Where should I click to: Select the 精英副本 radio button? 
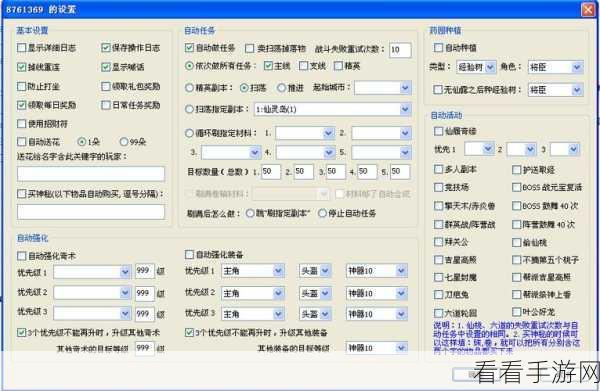coord(189,88)
